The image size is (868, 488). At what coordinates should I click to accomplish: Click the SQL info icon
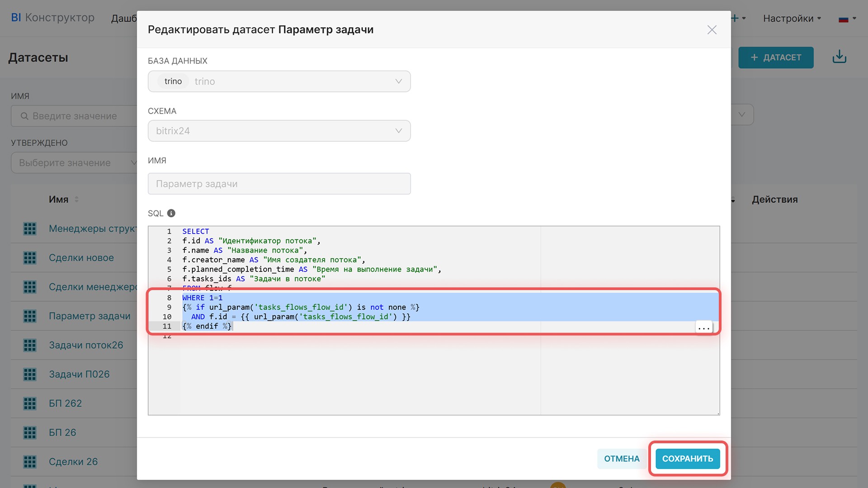click(171, 213)
